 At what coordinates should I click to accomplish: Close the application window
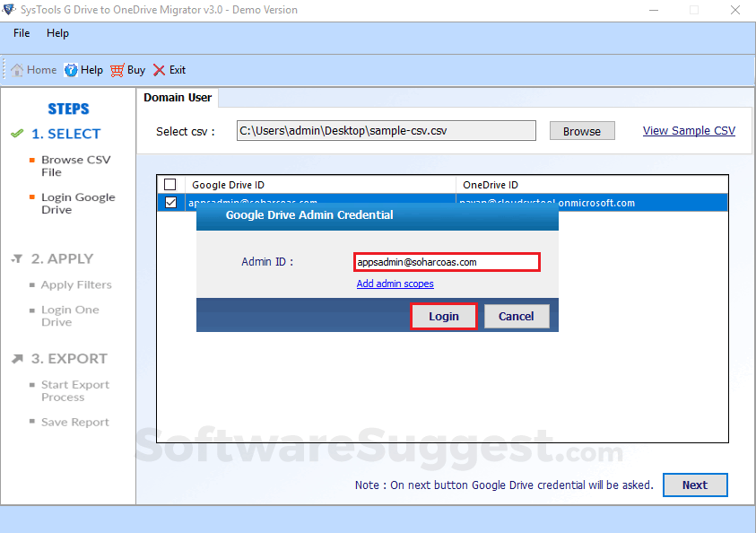pos(734,10)
